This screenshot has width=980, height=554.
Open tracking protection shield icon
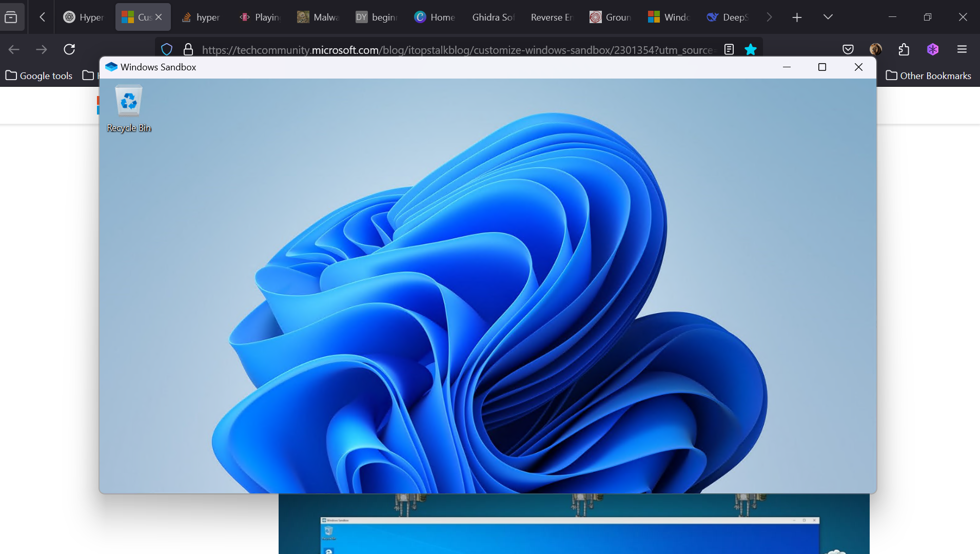click(167, 49)
